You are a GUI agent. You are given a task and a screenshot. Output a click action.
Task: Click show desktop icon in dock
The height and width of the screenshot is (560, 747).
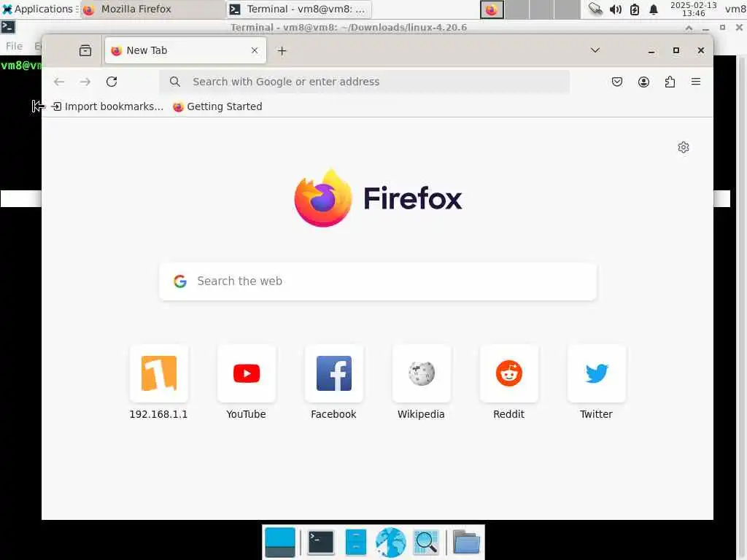pos(280,542)
